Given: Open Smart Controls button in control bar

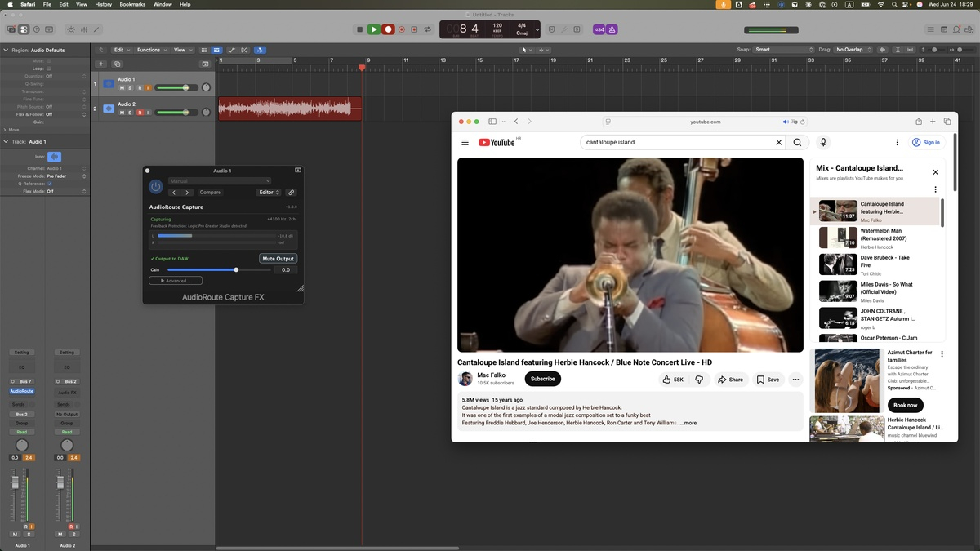Looking at the screenshot, I should click(71, 29).
